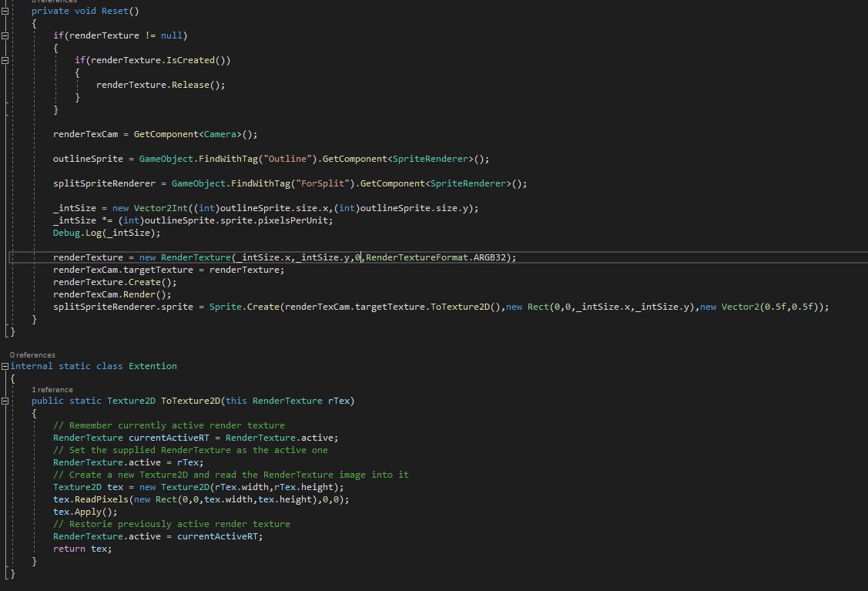Click the tex.ReadPixels call
Image resolution: width=868 pixels, height=591 pixels.
point(201,499)
